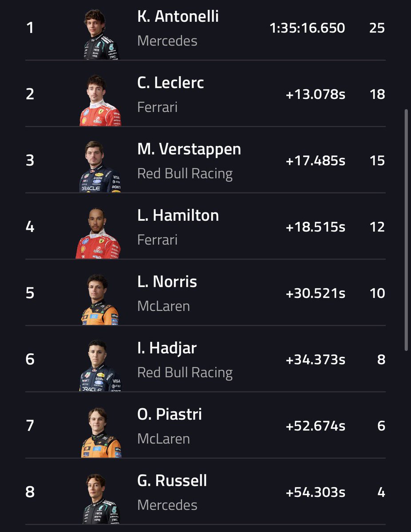Open O. Piastri's driver portrait
Viewport: 411px width, 532px height.
click(101, 432)
